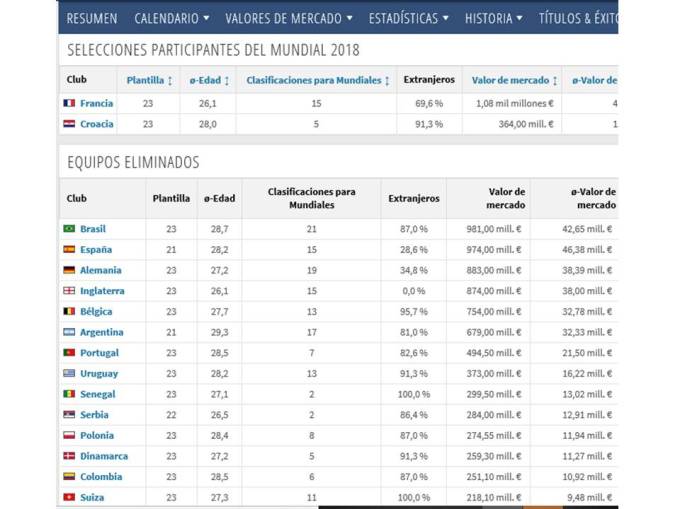
Task: Expand the Calendario dropdown menu
Action: (x=171, y=18)
